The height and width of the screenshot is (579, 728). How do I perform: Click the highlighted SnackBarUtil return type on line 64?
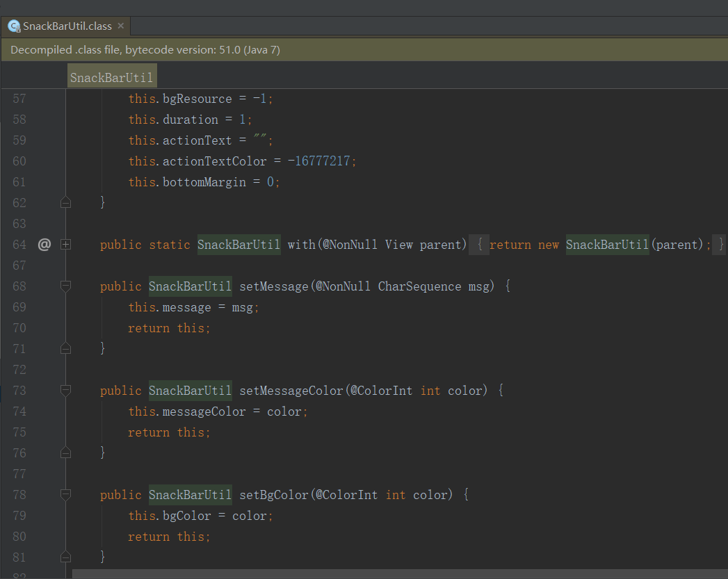pos(238,244)
